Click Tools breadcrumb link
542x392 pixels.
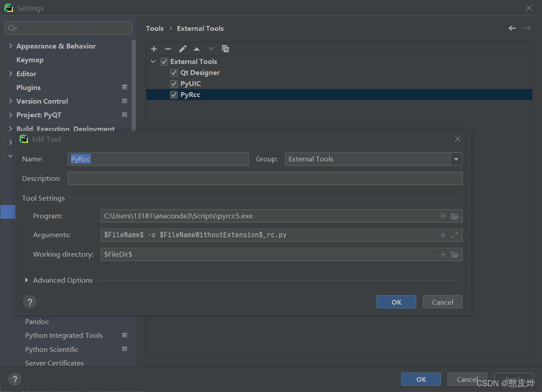[x=155, y=28]
